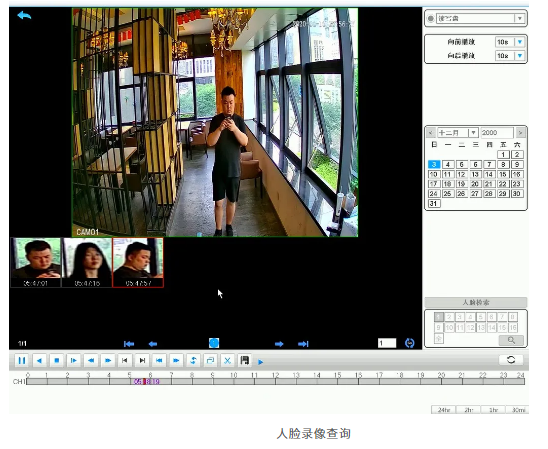The height and width of the screenshot is (449, 548).
Task: Click the sync refresh button above the timeline
Action: [x=511, y=360]
